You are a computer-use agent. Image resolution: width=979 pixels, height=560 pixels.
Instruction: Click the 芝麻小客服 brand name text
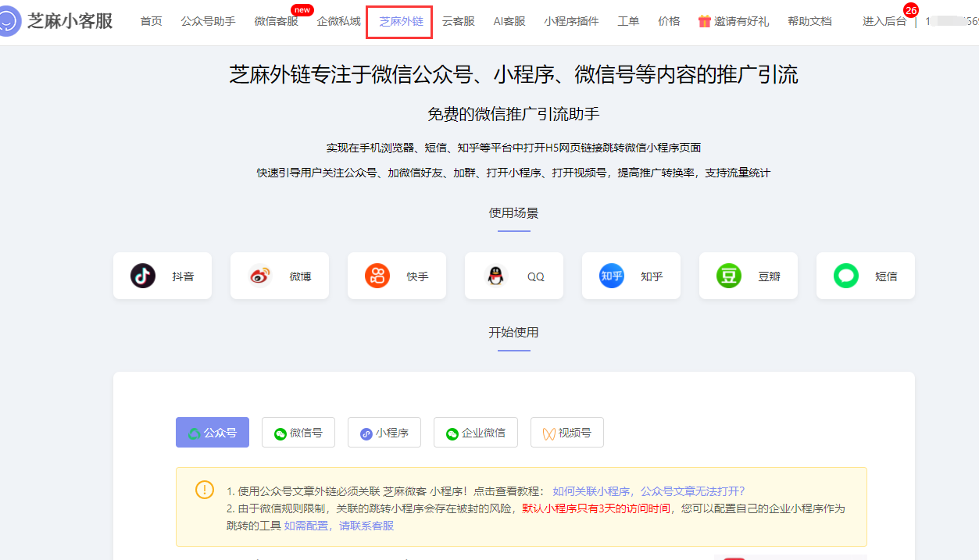(70, 21)
